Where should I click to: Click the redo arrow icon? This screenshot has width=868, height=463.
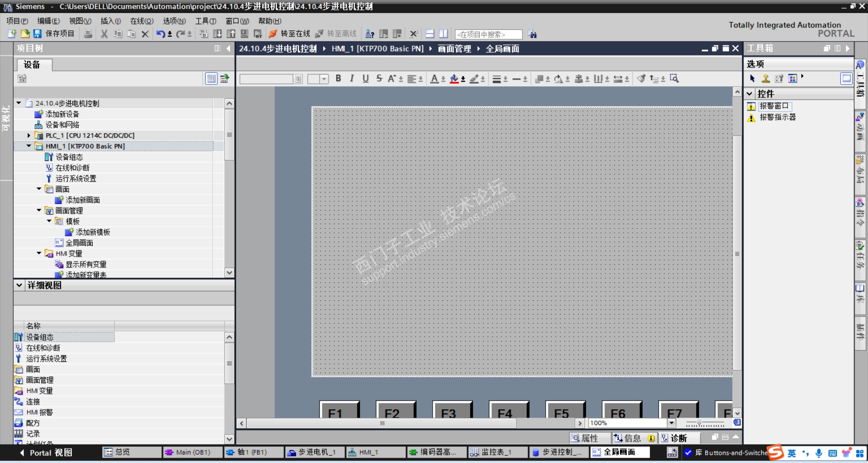click(180, 34)
